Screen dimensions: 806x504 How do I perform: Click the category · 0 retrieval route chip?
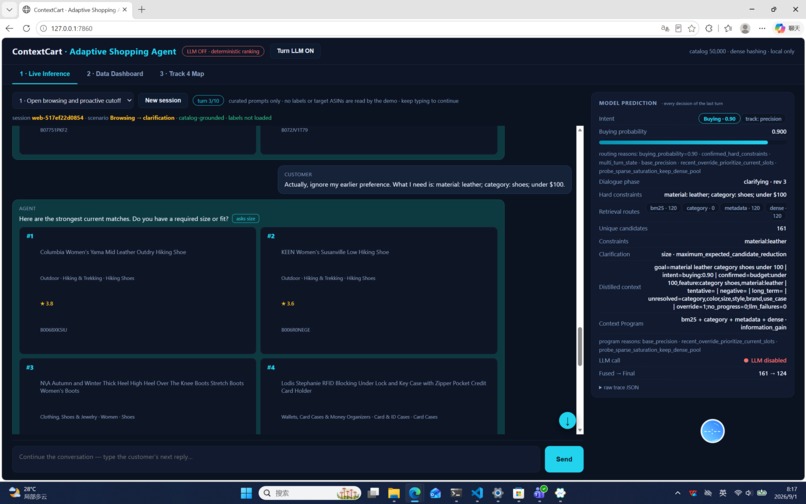tap(700, 208)
